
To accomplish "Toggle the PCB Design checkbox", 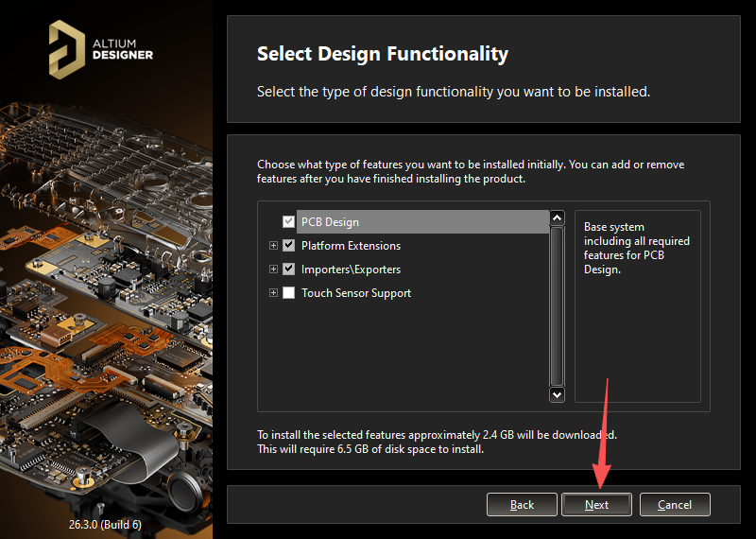I will point(289,222).
